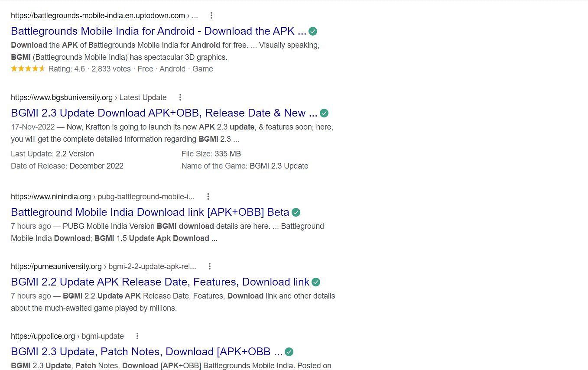
Task: Click the green checkmark beside the Battleground Mobile India Beta title
Action: coord(296,212)
